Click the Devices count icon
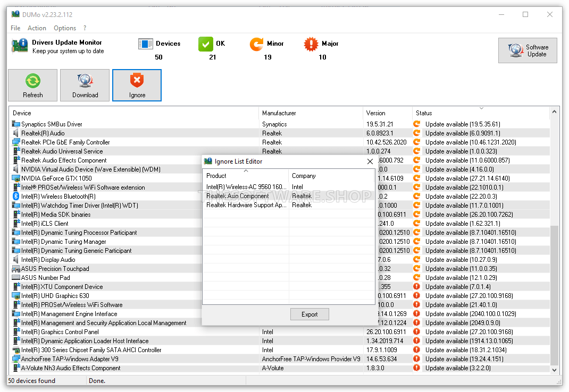Viewport: 569px width, 392px height. coord(146,44)
